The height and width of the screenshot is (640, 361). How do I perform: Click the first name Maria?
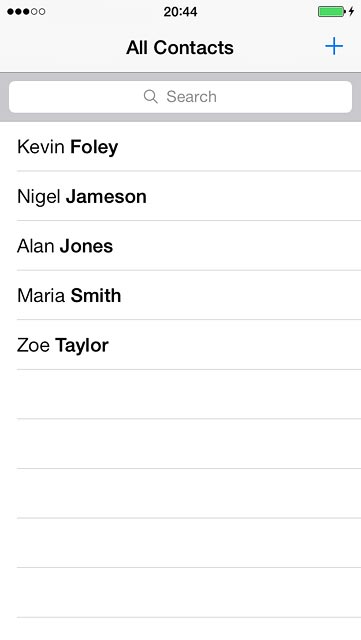41,296
